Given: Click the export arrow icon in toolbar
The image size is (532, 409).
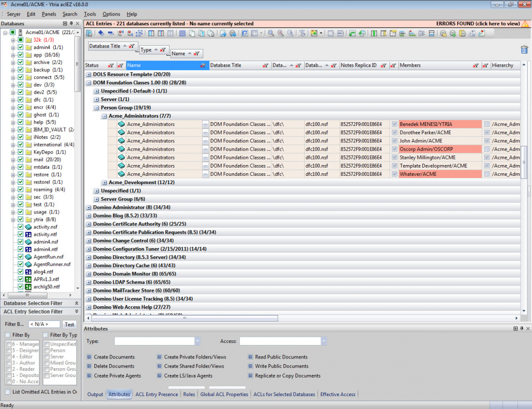Looking at the screenshot, I should 223,33.
